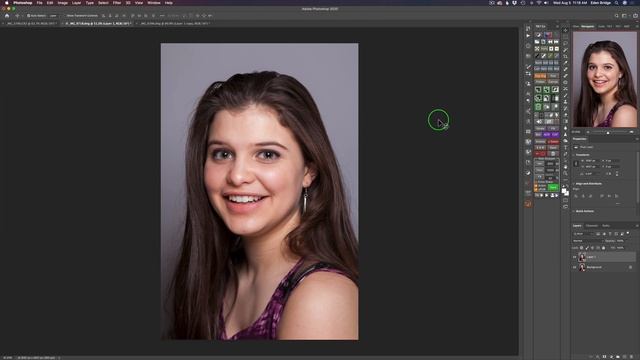The height and width of the screenshot is (360, 640).
Task: Hide the Background layer eye icon
Action: point(575,267)
